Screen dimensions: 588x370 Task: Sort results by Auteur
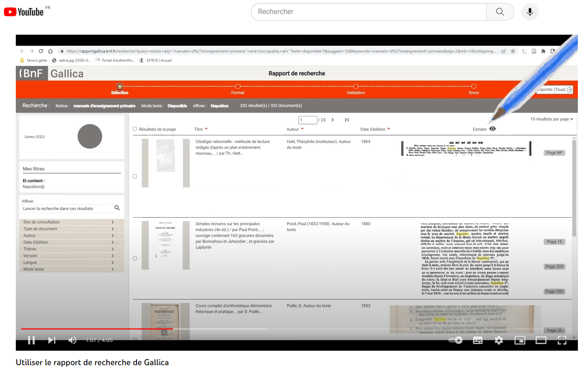[295, 129]
